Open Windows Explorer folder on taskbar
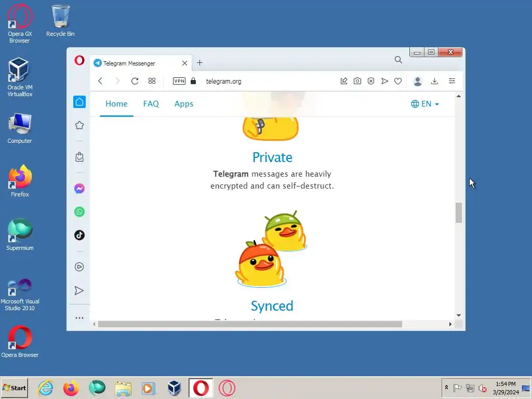This screenshot has width=532, height=399. (123, 389)
